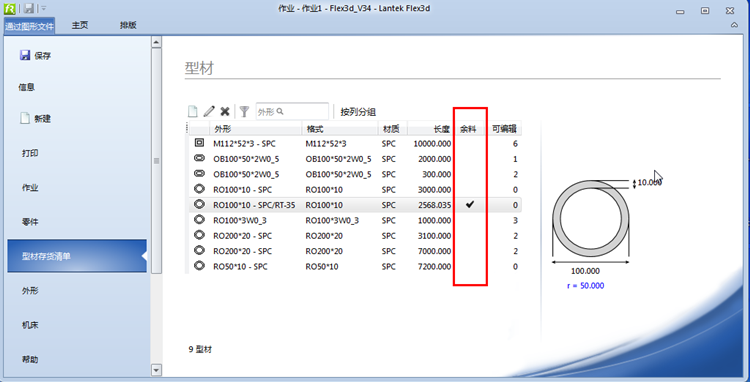
Task: Click the round tube icon of the 7000.000 row
Action: pos(199,250)
